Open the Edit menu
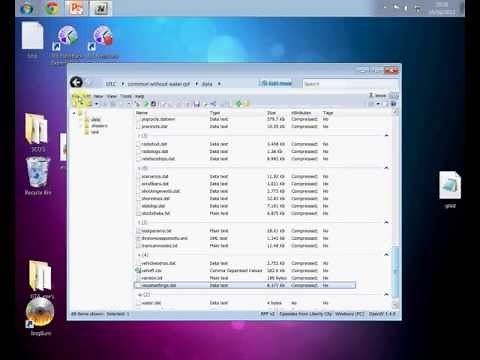Screen dimensions: 480x360 pyautogui.click(x=87, y=96)
